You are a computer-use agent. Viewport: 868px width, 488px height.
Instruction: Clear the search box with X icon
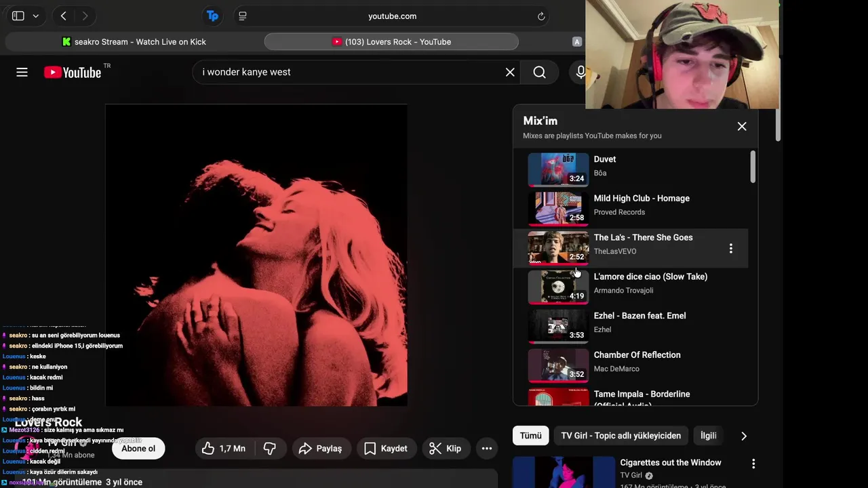pos(510,72)
